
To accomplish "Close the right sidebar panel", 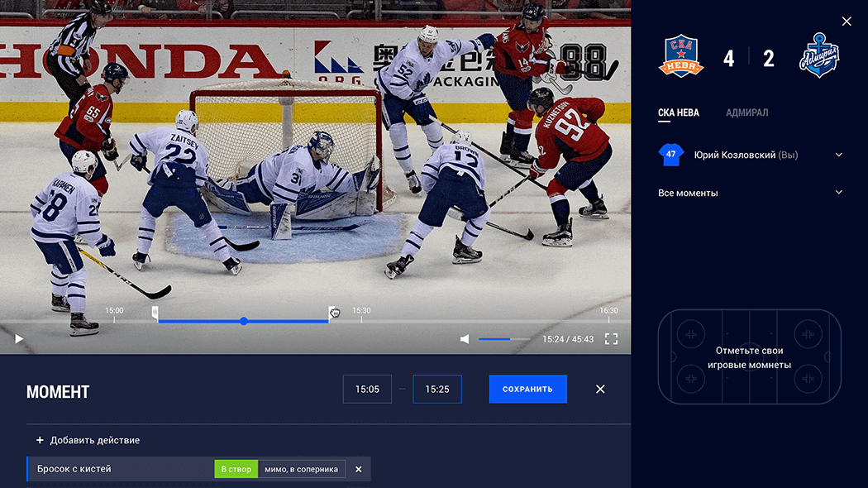I will pyautogui.click(x=847, y=22).
